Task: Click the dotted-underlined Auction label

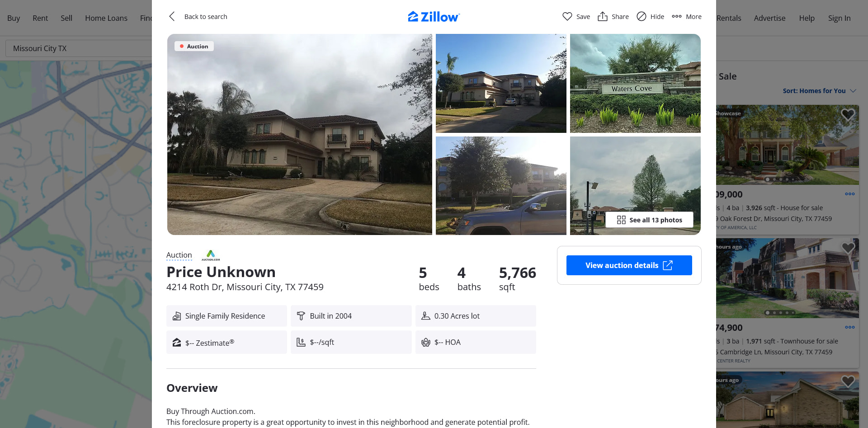Action: pyautogui.click(x=179, y=255)
